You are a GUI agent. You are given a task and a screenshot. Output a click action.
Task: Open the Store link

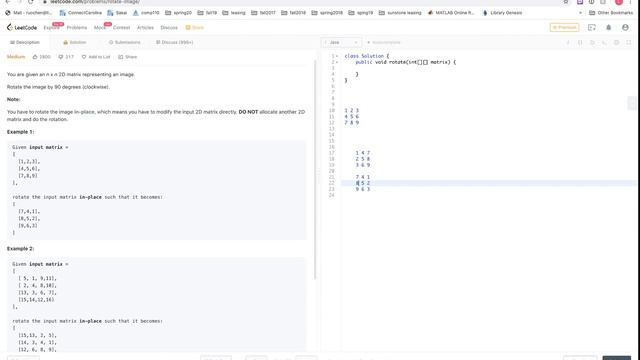pos(195,28)
